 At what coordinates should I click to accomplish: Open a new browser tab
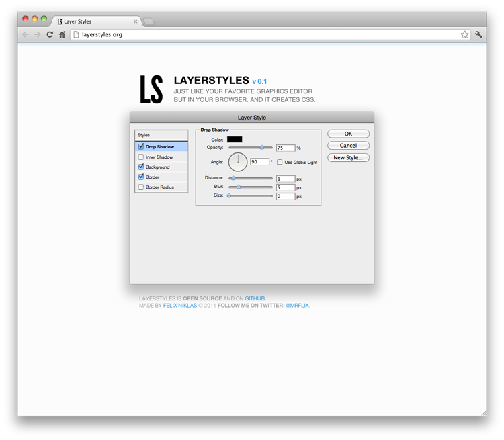(149, 21)
